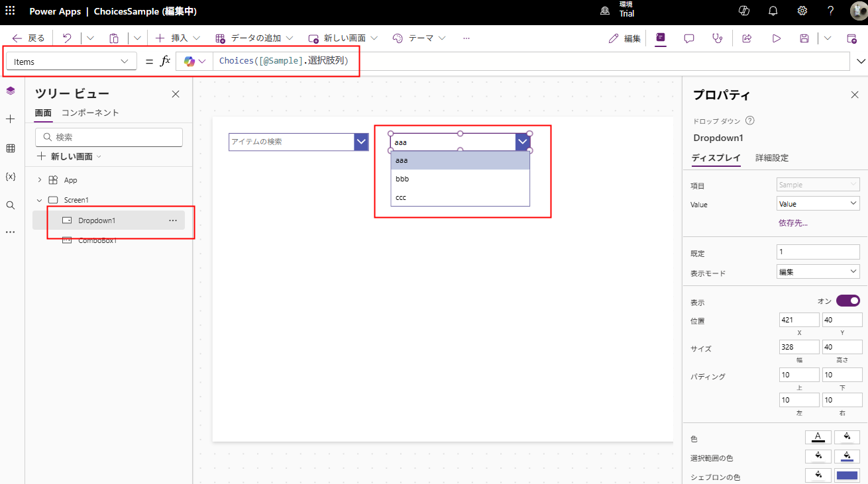The height and width of the screenshot is (484, 868).
Task: Select the Insert (+) icon in the left rail
Action: (9, 119)
